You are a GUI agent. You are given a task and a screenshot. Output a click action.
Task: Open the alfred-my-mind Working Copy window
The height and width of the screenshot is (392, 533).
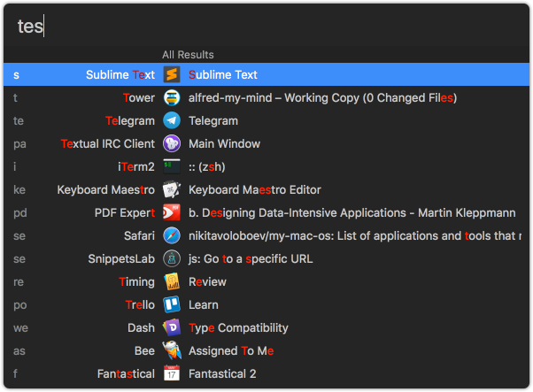point(322,98)
